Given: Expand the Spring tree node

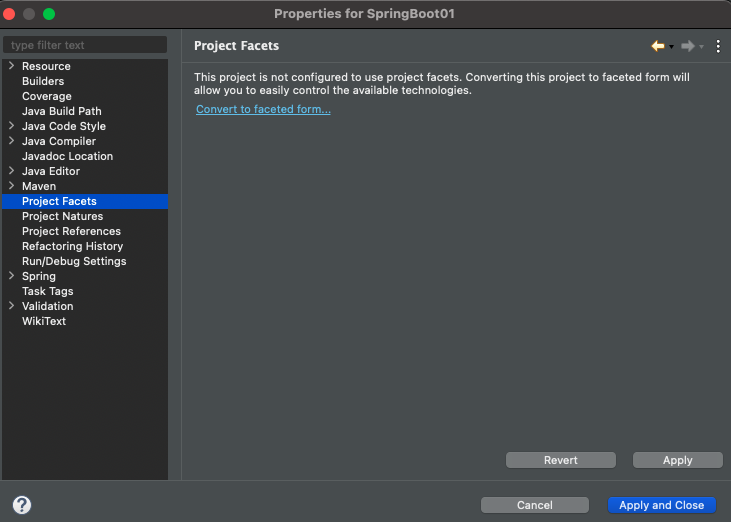Looking at the screenshot, I should click(x=12, y=276).
